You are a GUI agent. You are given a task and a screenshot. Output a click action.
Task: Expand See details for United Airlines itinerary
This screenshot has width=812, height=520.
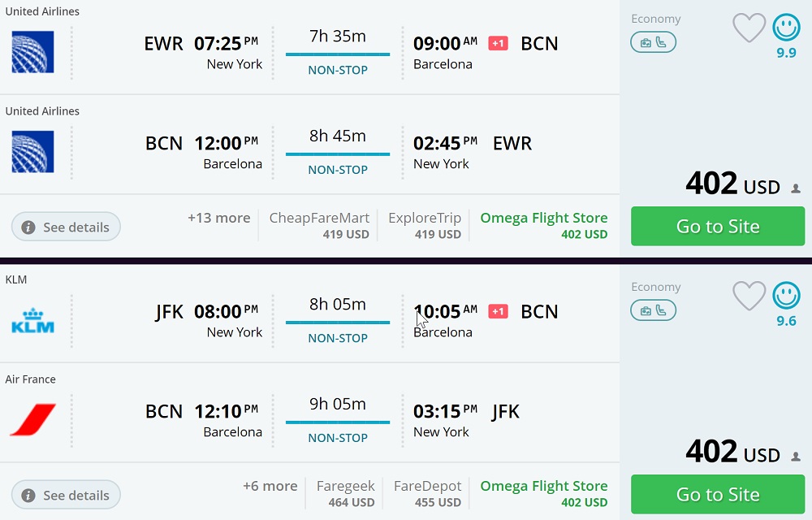(x=66, y=227)
